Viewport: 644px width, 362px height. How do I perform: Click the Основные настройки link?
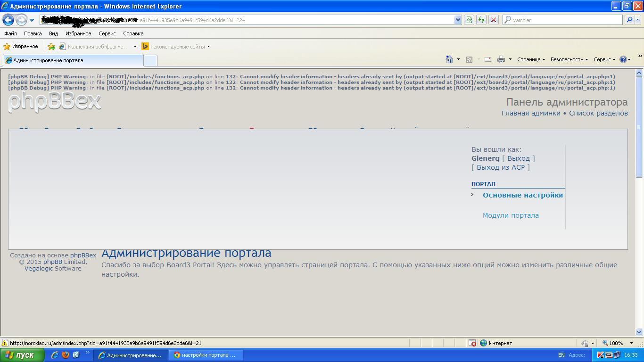[x=522, y=195]
